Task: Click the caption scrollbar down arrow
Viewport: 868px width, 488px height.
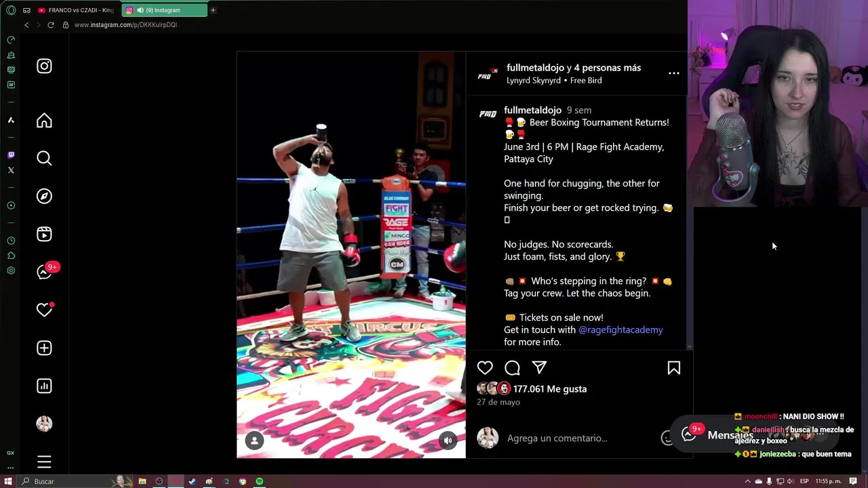Action: (x=690, y=346)
